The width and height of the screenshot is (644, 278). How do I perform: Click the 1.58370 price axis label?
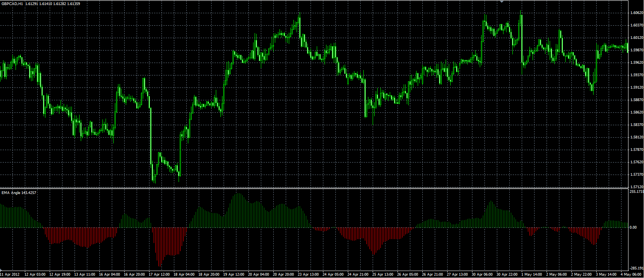point(637,125)
